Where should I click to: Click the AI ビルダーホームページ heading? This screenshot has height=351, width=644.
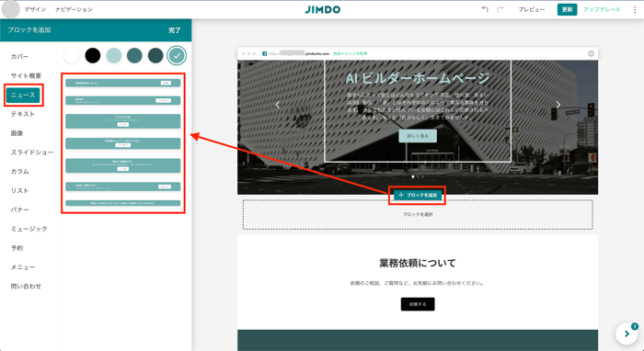click(x=418, y=78)
